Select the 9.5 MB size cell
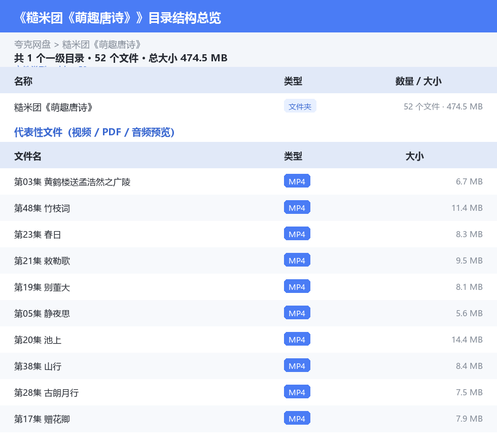This screenshot has width=497, height=448. tap(469, 260)
